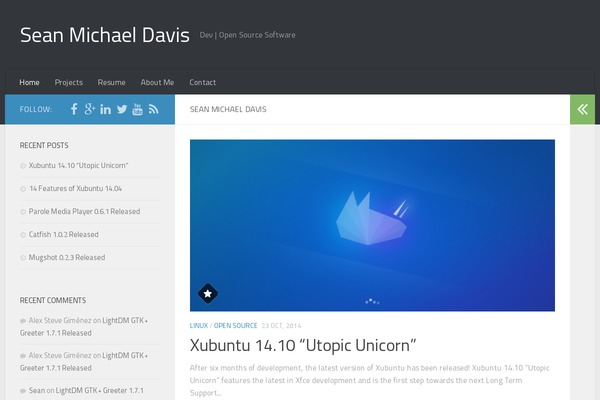Open recent post 14 Features of Xubuntu 14.04
This screenshot has width=600, height=400.
click(75, 188)
